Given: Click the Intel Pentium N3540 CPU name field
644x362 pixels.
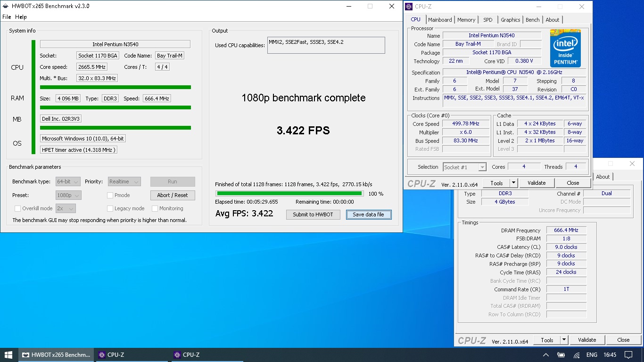Looking at the screenshot, I should (x=115, y=44).
